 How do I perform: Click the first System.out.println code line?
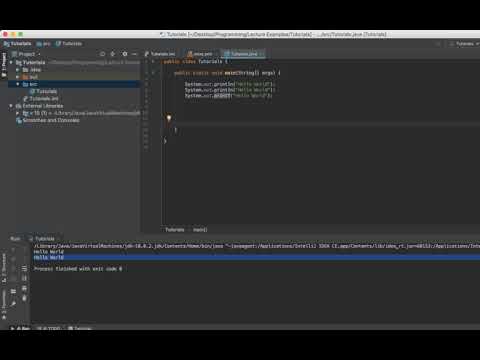pyautogui.click(x=230, y=84)
